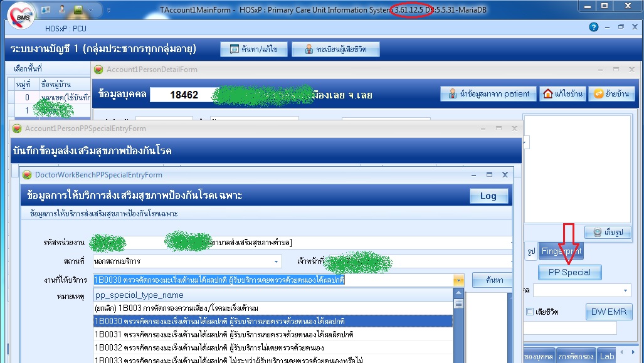Click the person icon on ทะเบียนผู้เสียชีวิต button
Viewport: 644px width, 363px height.
click(x=310, y=49)
